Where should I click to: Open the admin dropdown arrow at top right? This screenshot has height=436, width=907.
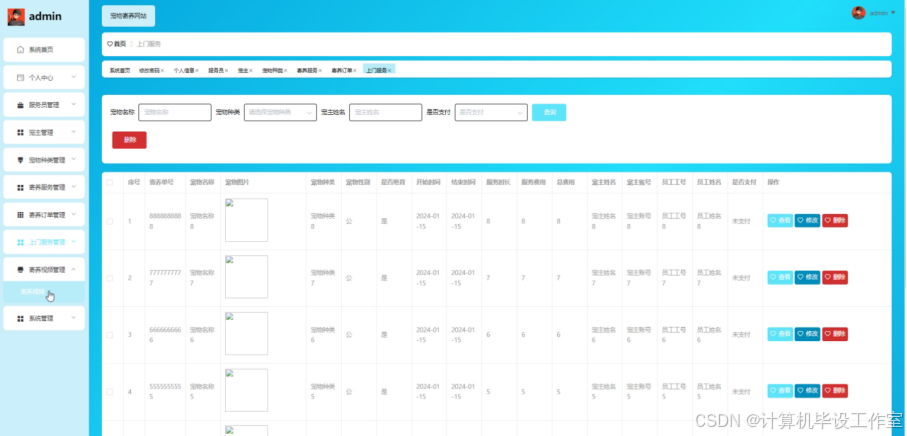click(893, 13)
